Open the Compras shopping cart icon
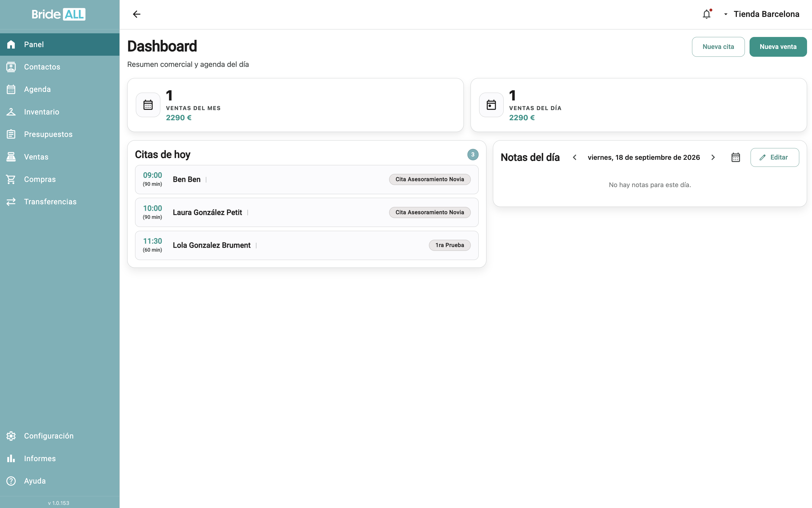Screen dimensions: 812x508 click(11, 179)
